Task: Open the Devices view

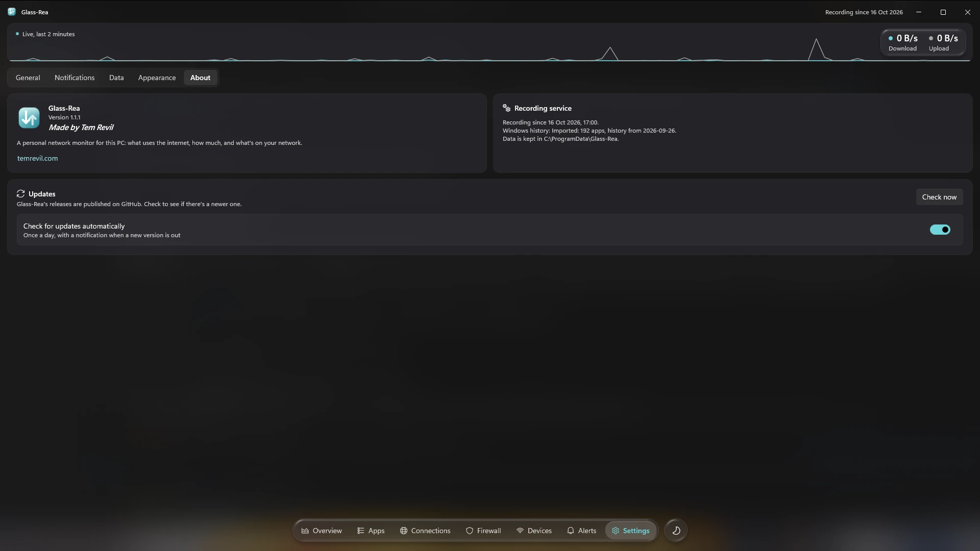Action: [534, 531]
